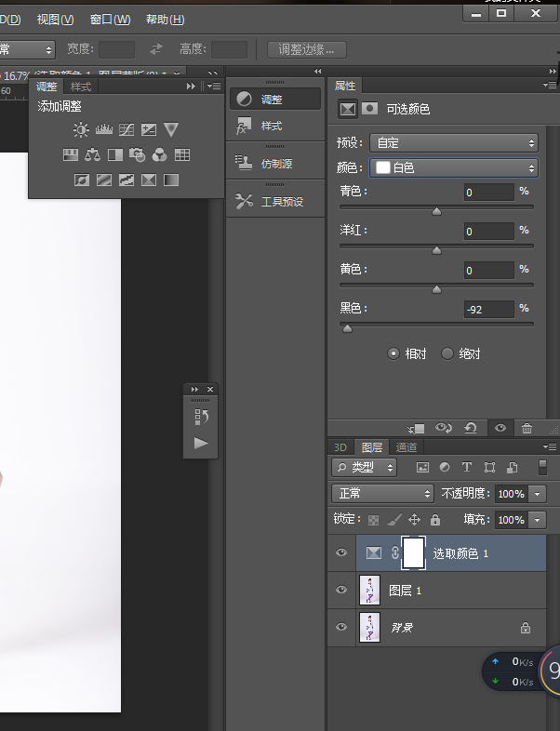Open the blend mode dropdown 正常
The width and height of the screenshot is (560, 731).
tap(382, 493)
